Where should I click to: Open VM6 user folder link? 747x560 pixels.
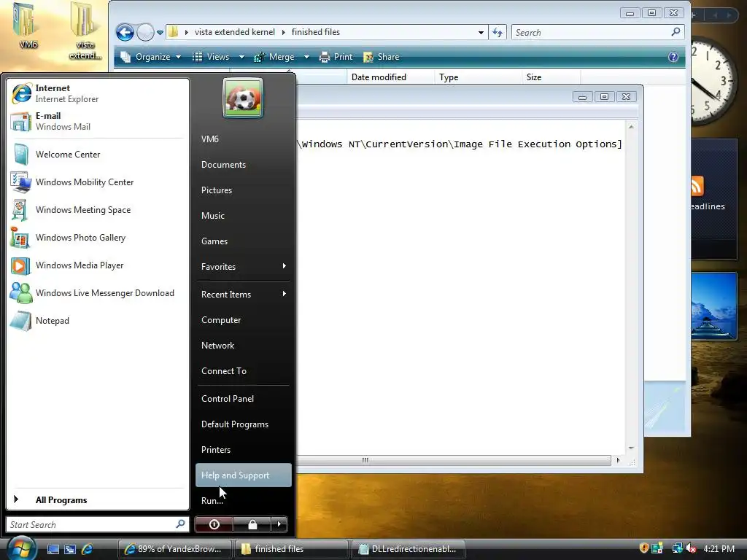point(243,139)
